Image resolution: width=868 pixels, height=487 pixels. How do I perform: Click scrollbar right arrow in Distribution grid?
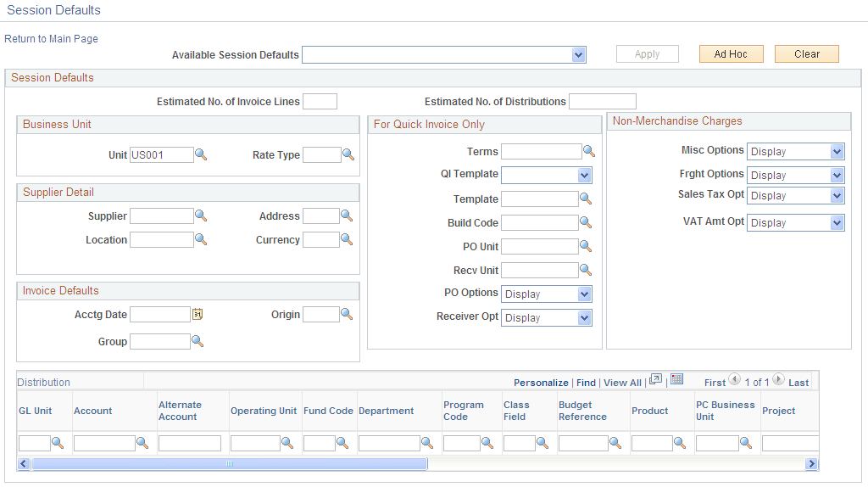tap(811, 464)
